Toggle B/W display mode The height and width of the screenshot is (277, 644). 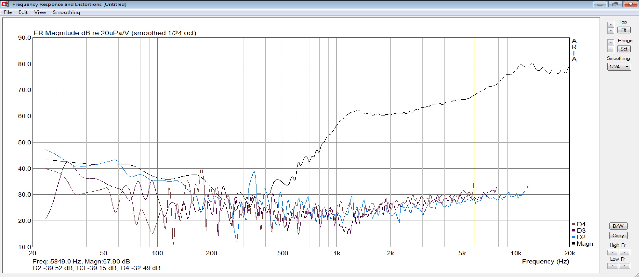pyautogui.click(x=618, y=226)
